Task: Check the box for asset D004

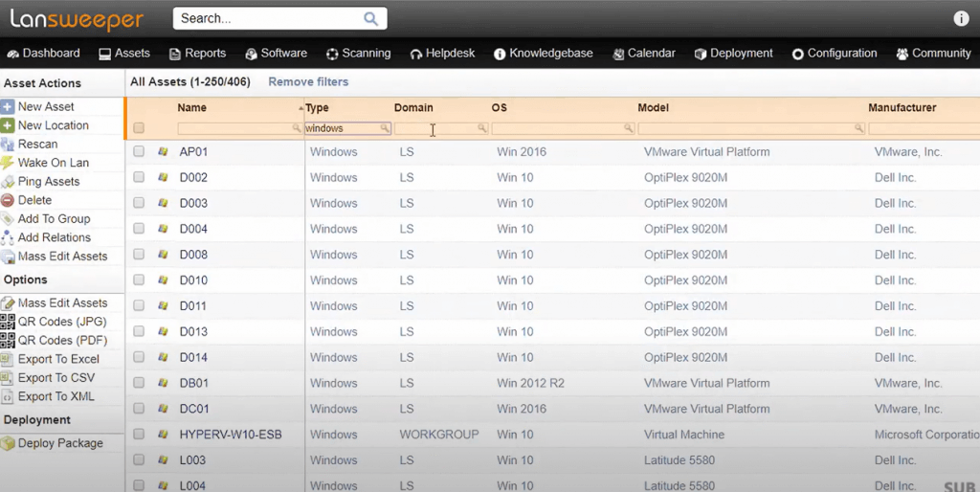Action: pos(139,228)
